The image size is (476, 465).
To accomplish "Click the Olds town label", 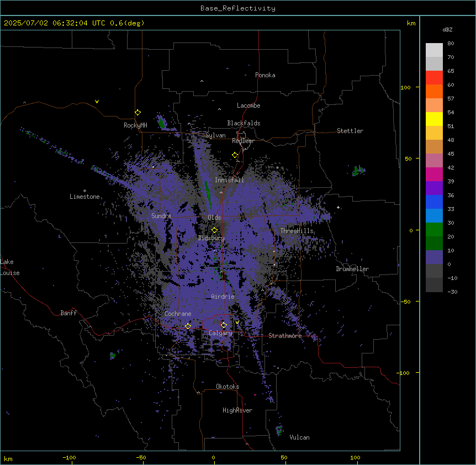I will pos(214,218).
